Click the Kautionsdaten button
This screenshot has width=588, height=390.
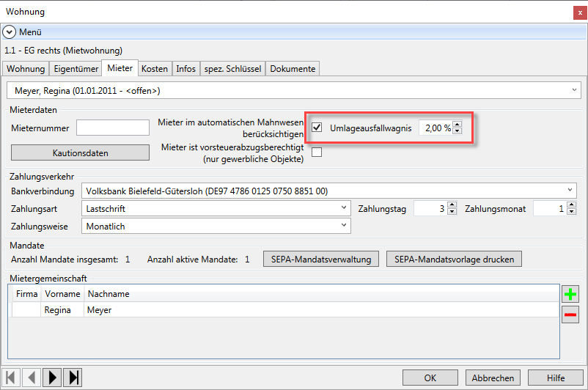click(x=81, y=153)
